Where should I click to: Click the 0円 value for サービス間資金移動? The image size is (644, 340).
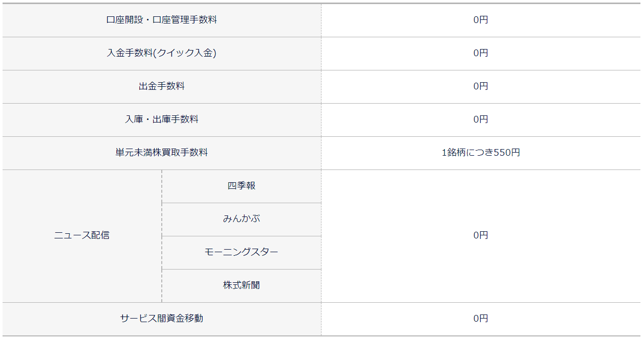tap(481, 319)
